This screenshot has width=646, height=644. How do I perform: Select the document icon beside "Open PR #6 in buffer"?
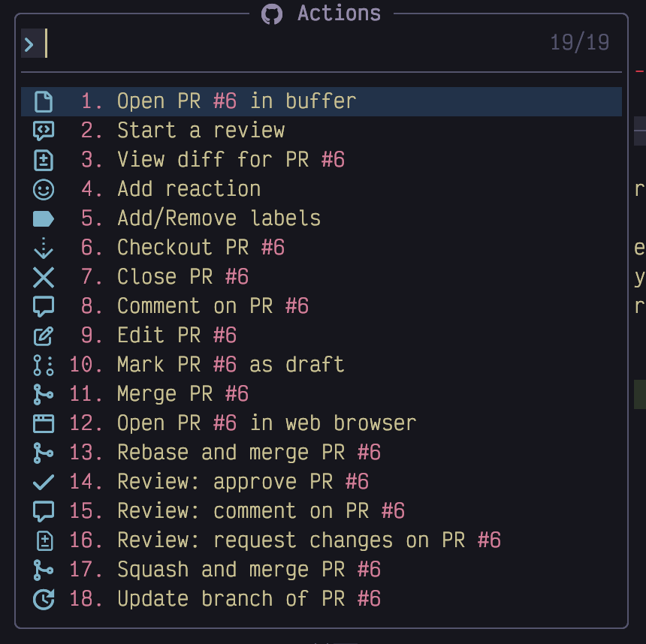coord(43,101)
